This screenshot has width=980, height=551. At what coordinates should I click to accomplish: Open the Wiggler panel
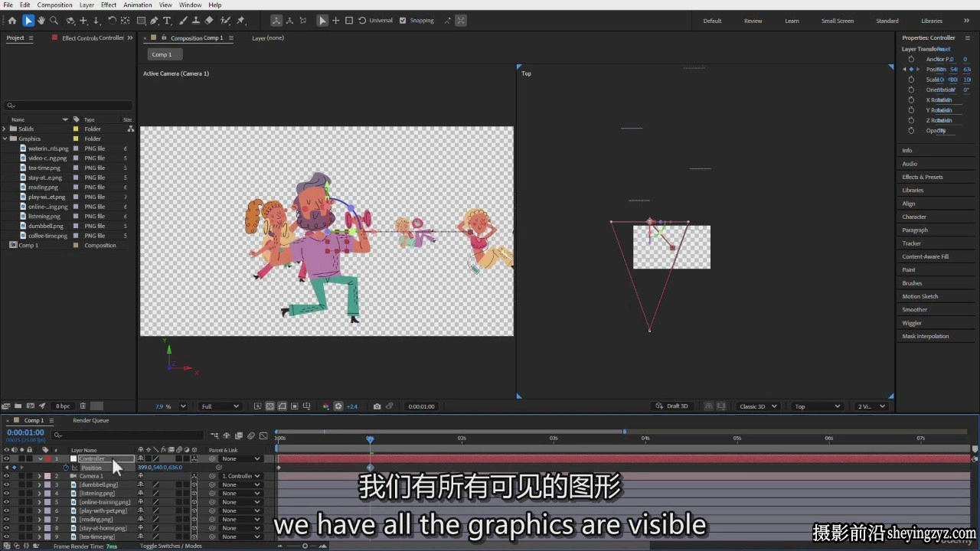(x=911, y=323)
